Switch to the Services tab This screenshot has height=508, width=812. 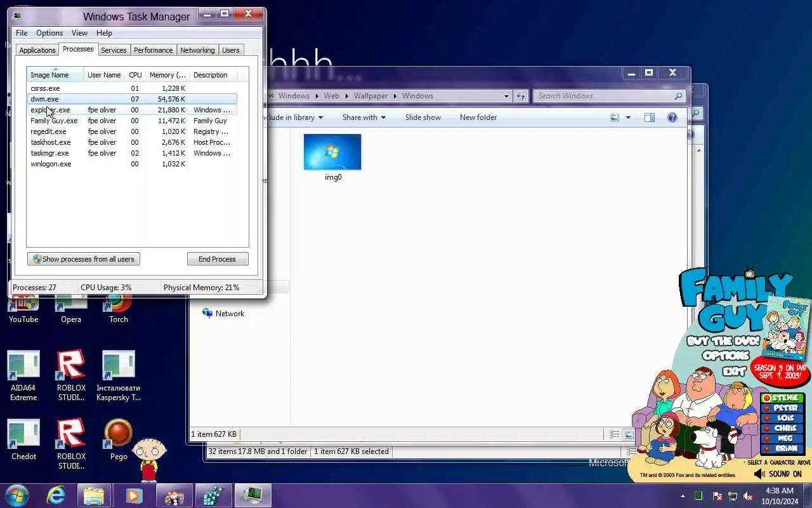click(x=114, y=50)
